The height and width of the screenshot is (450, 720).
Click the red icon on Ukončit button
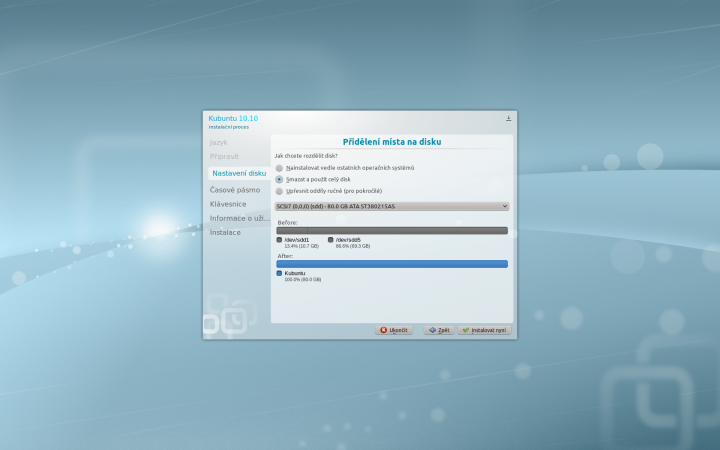(383, 330)
